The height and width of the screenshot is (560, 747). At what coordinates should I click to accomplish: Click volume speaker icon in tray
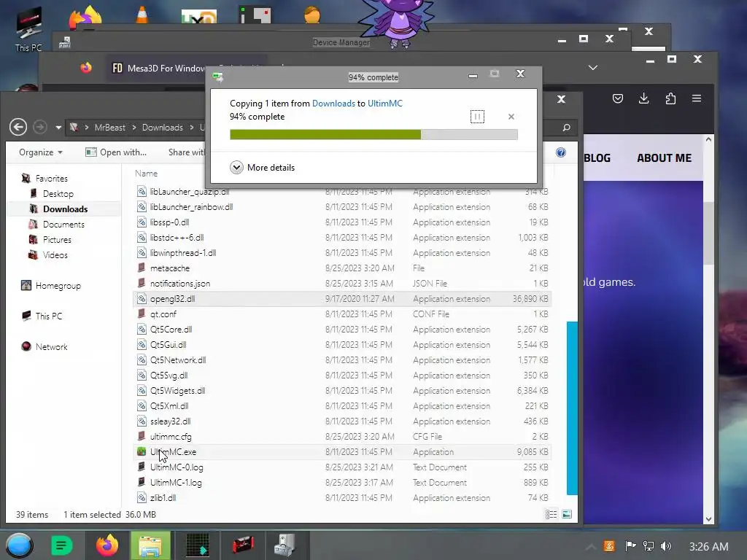pyautogui.click(x=666, y=546)
